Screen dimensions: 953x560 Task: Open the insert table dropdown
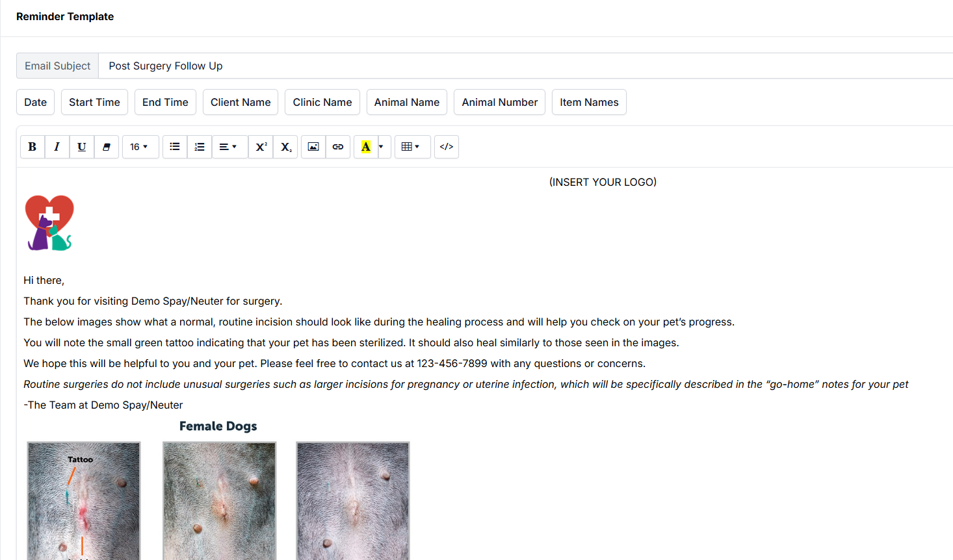[411, 147]
